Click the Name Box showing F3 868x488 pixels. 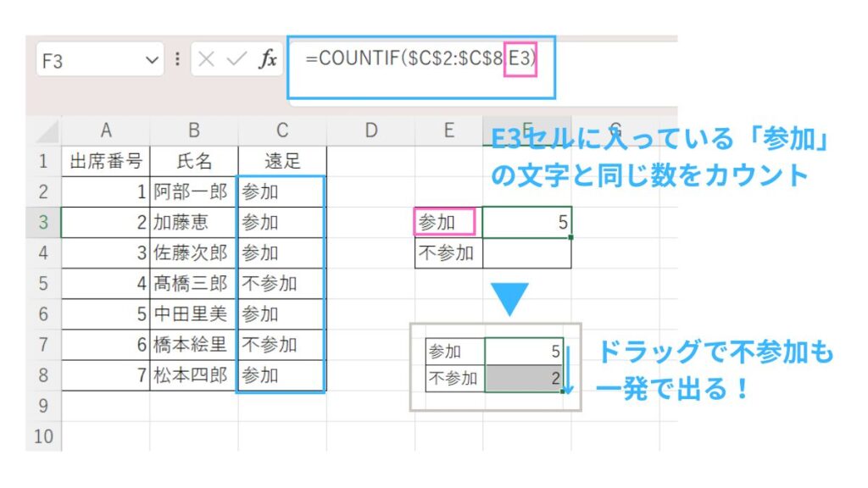(x=100, y=59)
